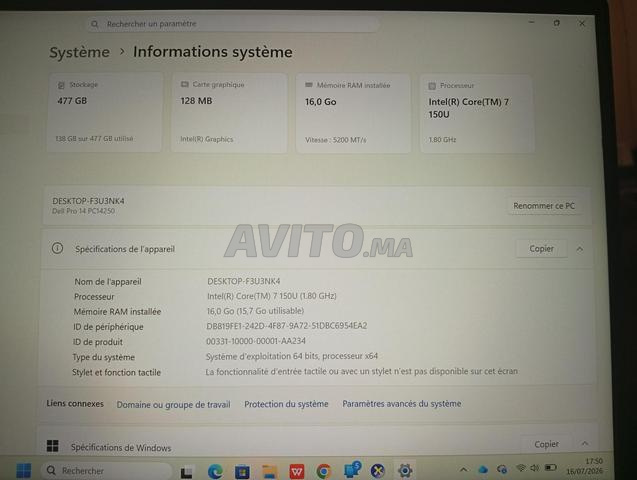The height and width of the screenshot is (480, 637).
Task: Show hidden system tray icons
Action: [x=463, y=470]
